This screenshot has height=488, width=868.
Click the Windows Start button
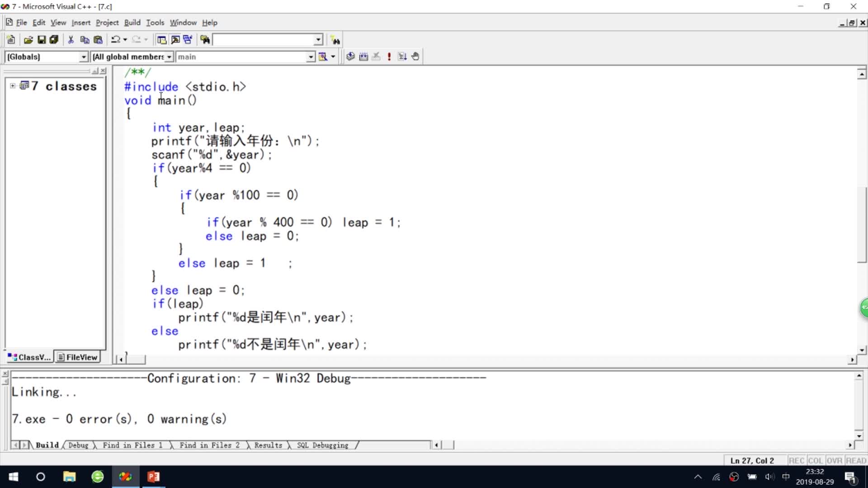(x=14, y=477)
